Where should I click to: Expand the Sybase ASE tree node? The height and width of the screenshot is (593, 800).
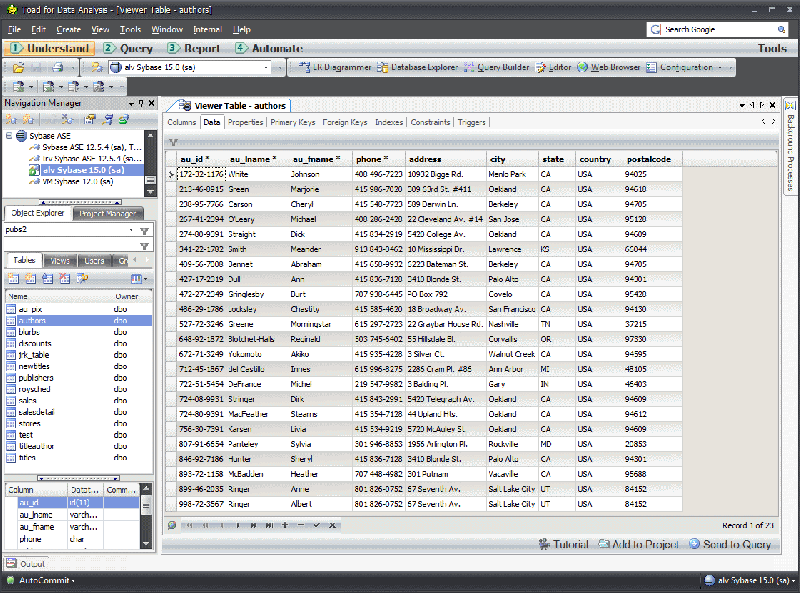(x=9, y=134)
